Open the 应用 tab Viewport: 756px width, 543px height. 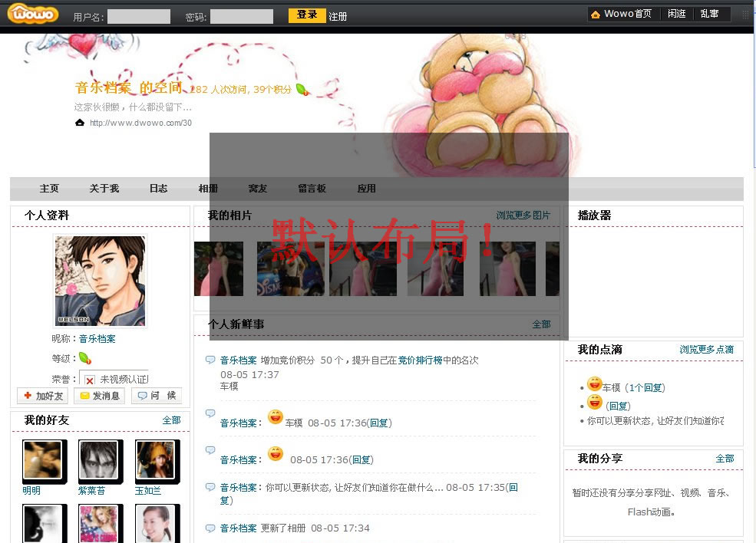coord(366,189)
